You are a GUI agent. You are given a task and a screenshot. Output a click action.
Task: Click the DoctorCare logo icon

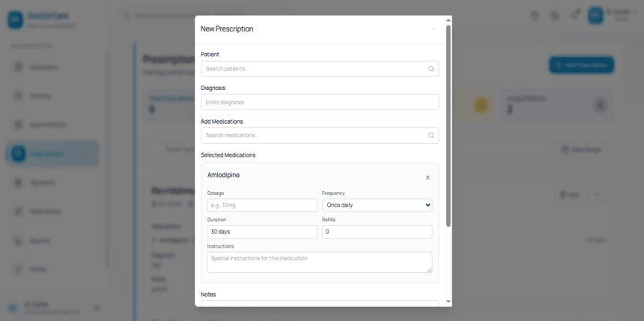click(16, 19)
